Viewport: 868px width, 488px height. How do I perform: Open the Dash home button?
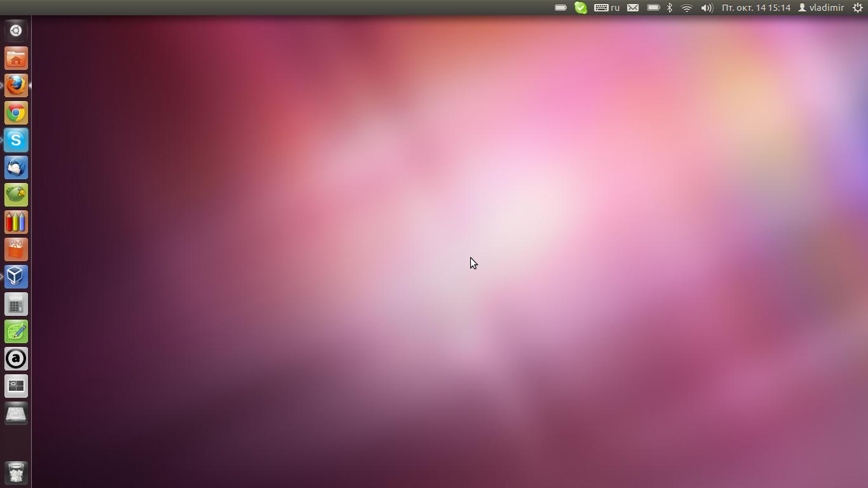tap(16, 30)
